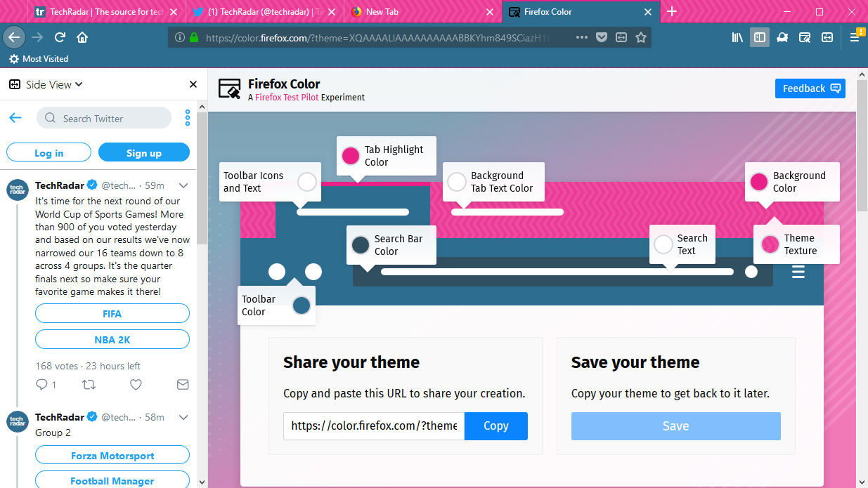Reload the current page
Screen dimensions: 868x488
pos(60,37)
